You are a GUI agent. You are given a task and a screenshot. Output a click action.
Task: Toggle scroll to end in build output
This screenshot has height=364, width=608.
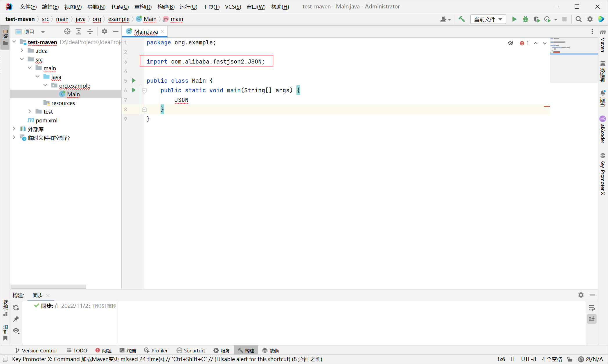pos(591,319)
